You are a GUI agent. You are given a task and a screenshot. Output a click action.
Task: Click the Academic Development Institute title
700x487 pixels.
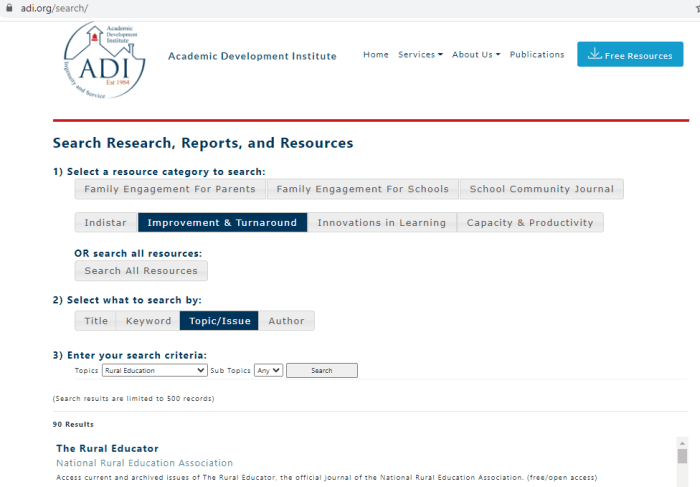coord(252,56)
